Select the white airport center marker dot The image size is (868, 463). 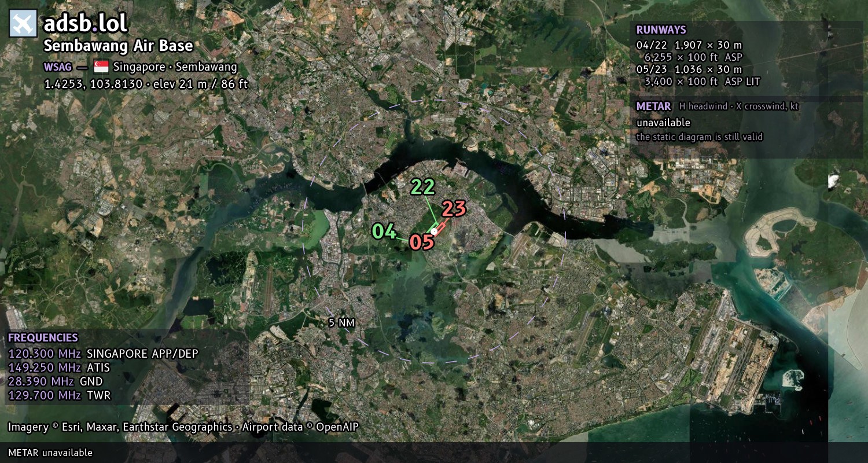point(434,231)
